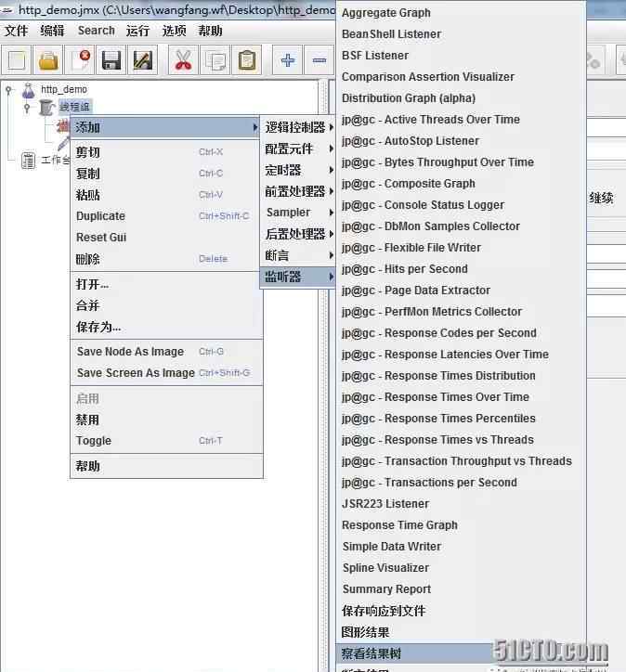The width and height of the screenshot is (626, 672).
Task: Open the 断言 submenu
Action: click(x=297, y=255)
